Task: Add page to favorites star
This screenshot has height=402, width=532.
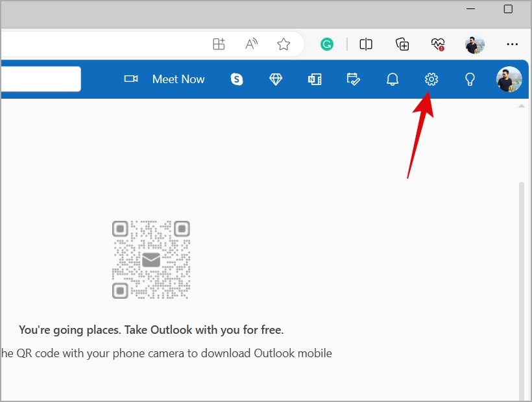Action: tap(284, 44)
